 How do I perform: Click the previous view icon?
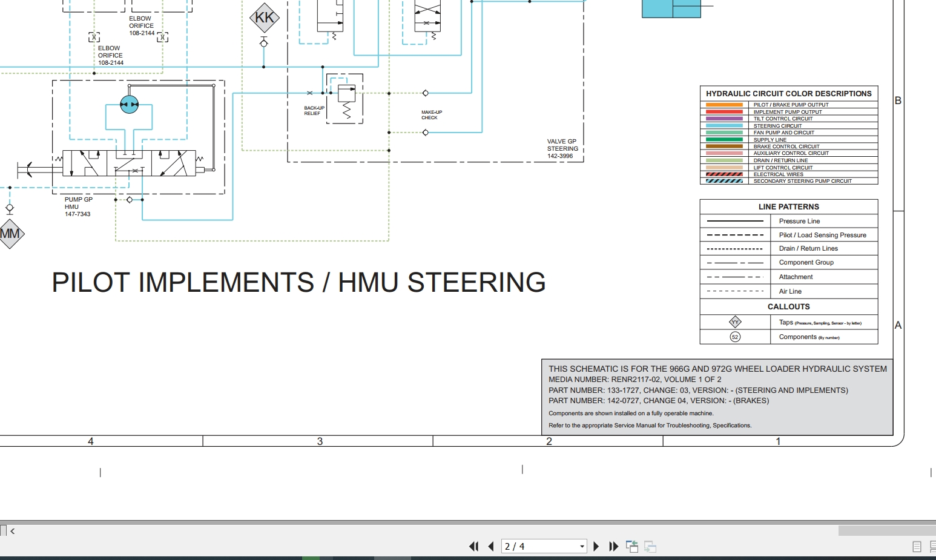[x=632, y=546]
